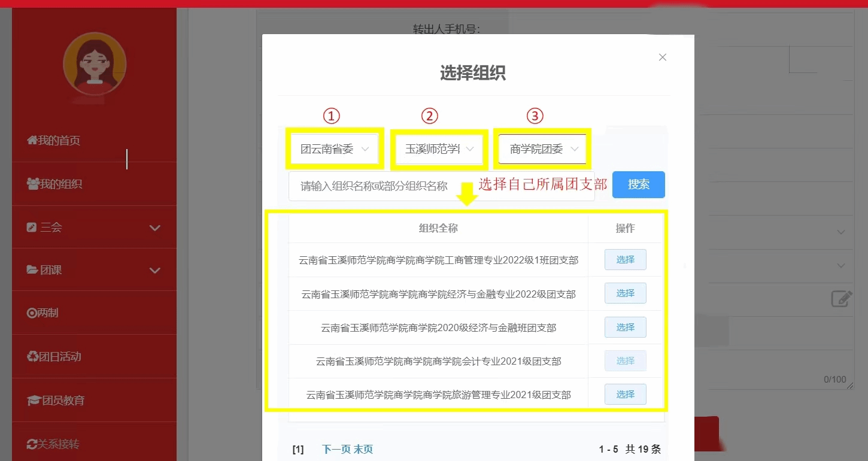Select 工商管理专业2022级1班团支部

(625, 260)
